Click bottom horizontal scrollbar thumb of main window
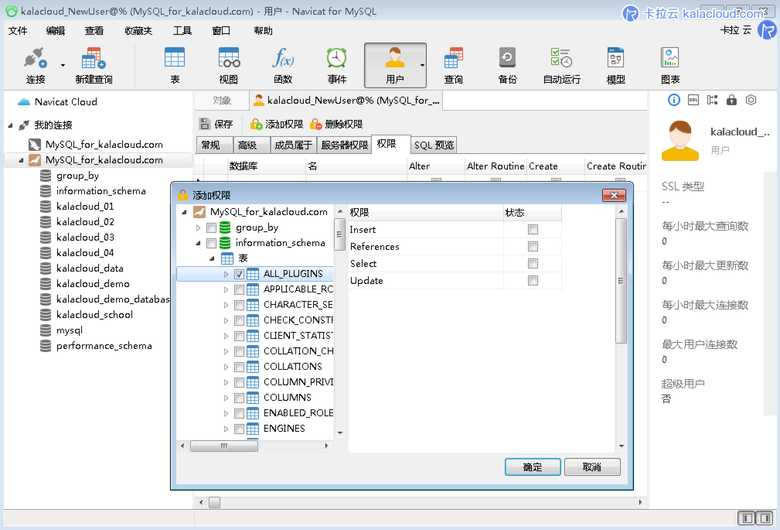780x530 pixels. pyautogui.click(x=214, y=503)
